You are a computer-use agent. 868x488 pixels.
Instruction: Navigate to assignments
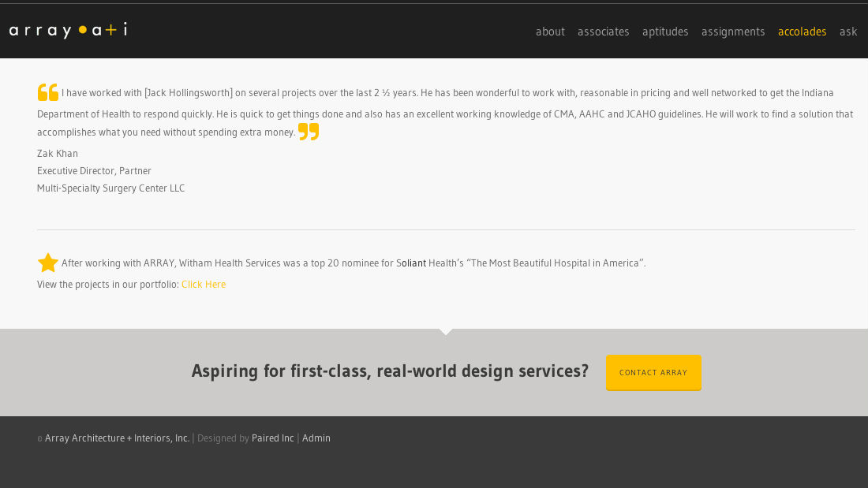pos(733,32)
